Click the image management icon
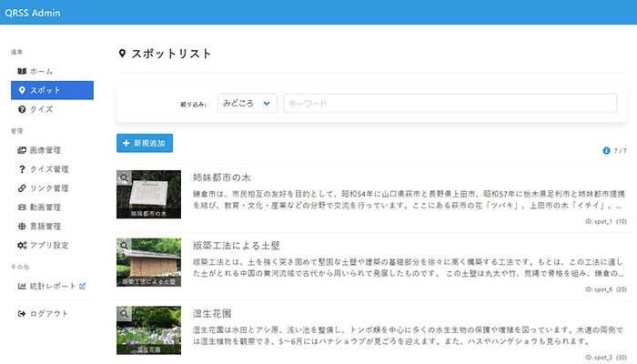637x364 pixels. coord(22,150)
